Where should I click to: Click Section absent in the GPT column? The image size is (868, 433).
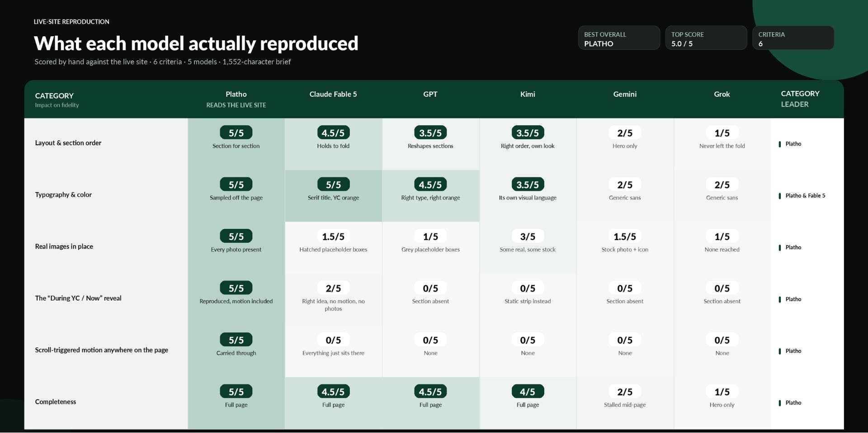click(x=430, y=301)
